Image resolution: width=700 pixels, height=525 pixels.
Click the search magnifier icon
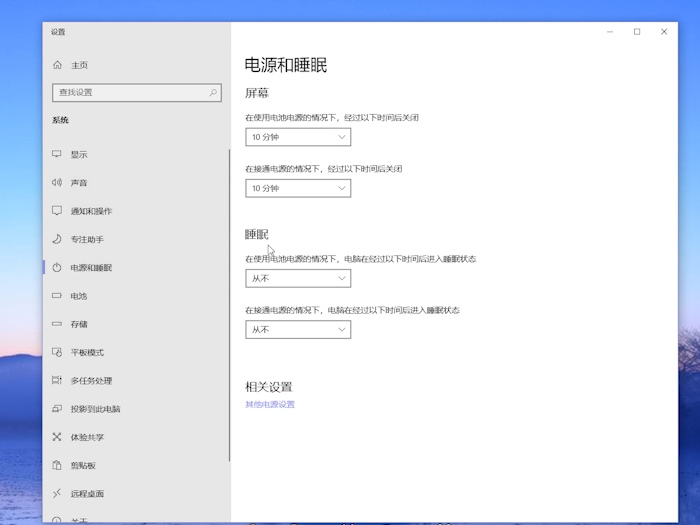213,92
